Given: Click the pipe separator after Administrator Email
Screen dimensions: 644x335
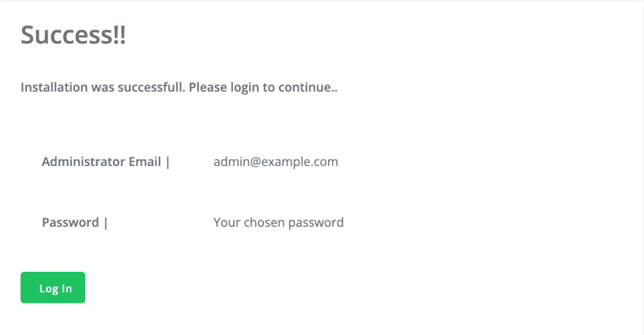Looking at the screenshot, I should (x=168, y=162).
